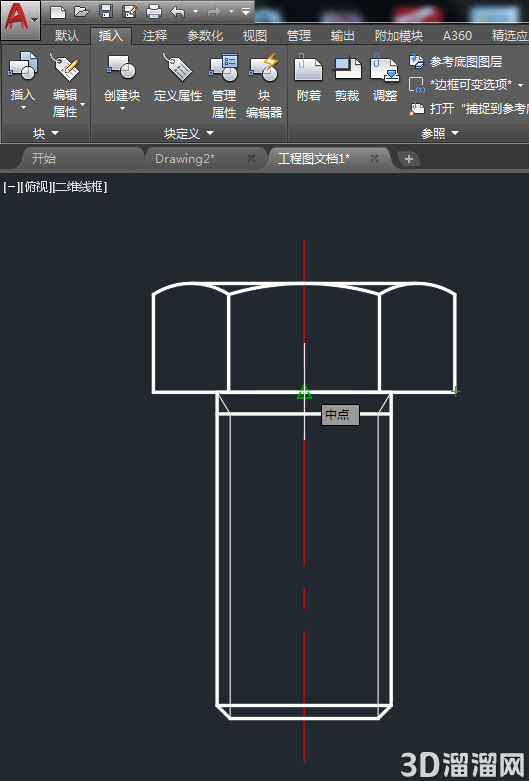Image resolution: width=529 pixels, height=781 pixels.
Task: Open the A360 ribbon tab
Action: [457, 35]
